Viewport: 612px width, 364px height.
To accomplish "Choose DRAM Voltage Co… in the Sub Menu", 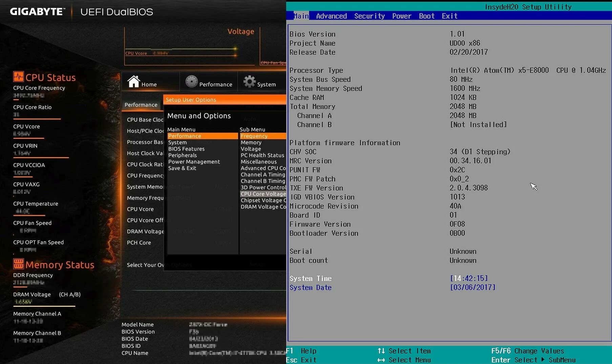I will pos(263,207).
